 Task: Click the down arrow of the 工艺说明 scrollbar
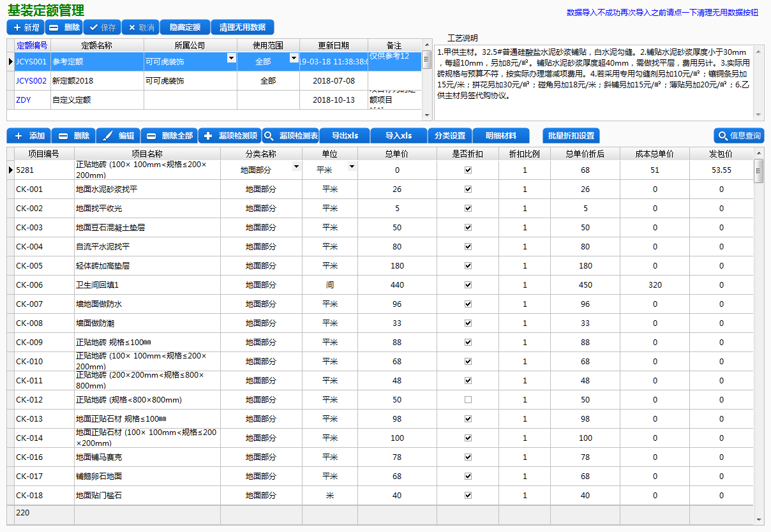point(759,115)
